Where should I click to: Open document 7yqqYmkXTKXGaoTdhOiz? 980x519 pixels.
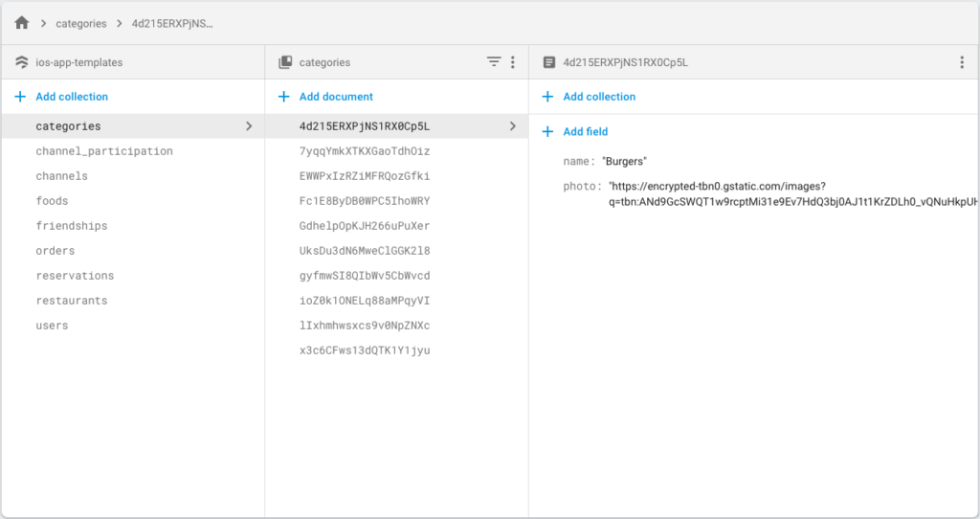point(365,151)
